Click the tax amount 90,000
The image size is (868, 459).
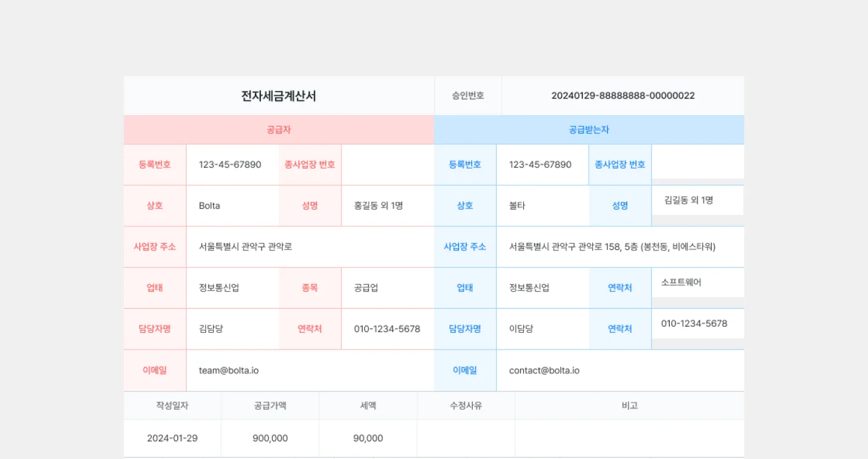[368, 438]
